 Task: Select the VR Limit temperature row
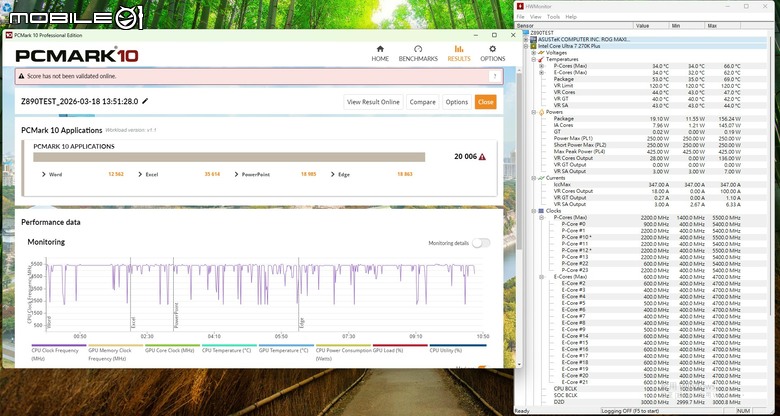pos(645,86)
